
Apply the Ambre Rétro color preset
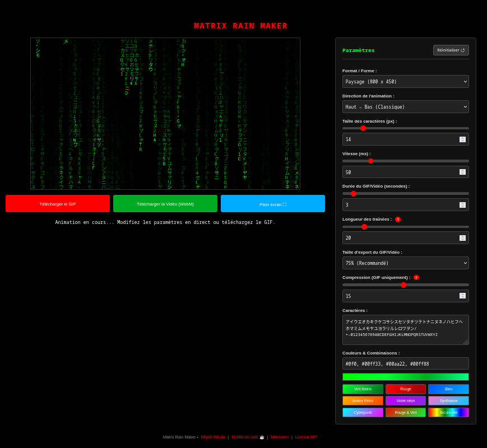pos(363,401)
